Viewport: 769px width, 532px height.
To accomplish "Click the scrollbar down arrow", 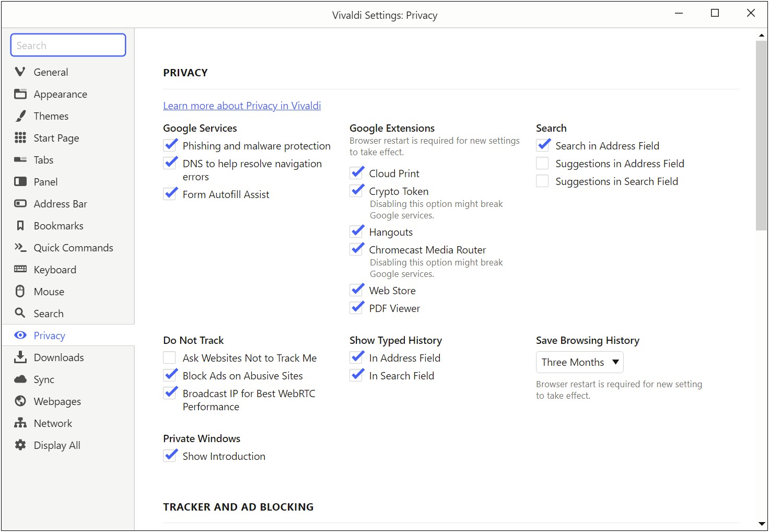I will (x=761, y=524).
